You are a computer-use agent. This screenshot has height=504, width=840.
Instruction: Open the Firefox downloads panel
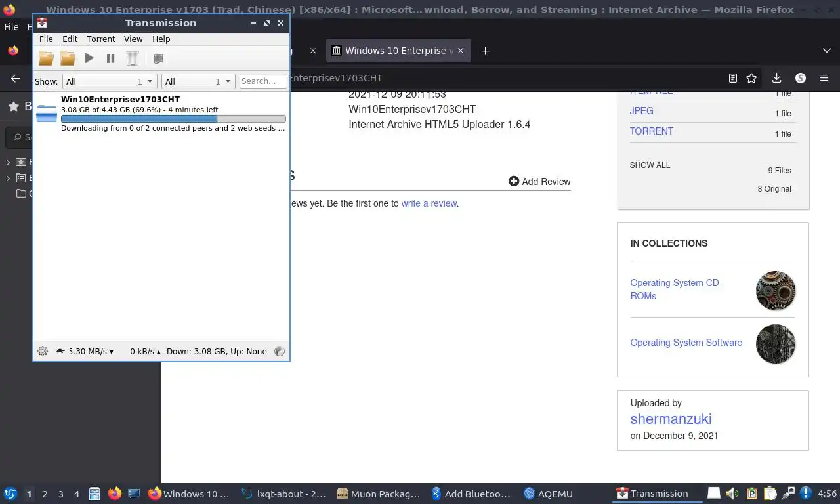776,78
